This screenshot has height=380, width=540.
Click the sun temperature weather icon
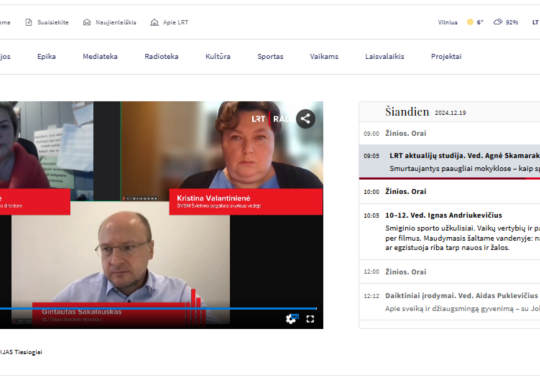[x=470, y=22]
